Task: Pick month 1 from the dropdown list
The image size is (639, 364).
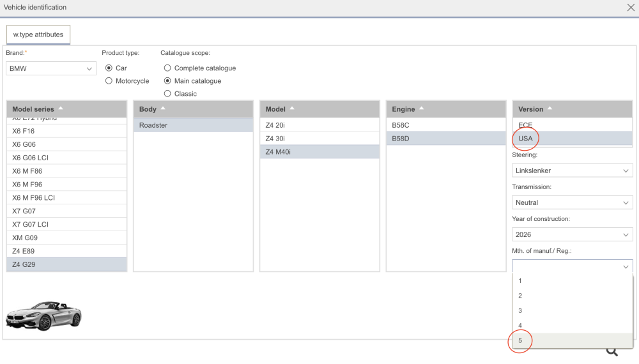Action: [572, 281]
